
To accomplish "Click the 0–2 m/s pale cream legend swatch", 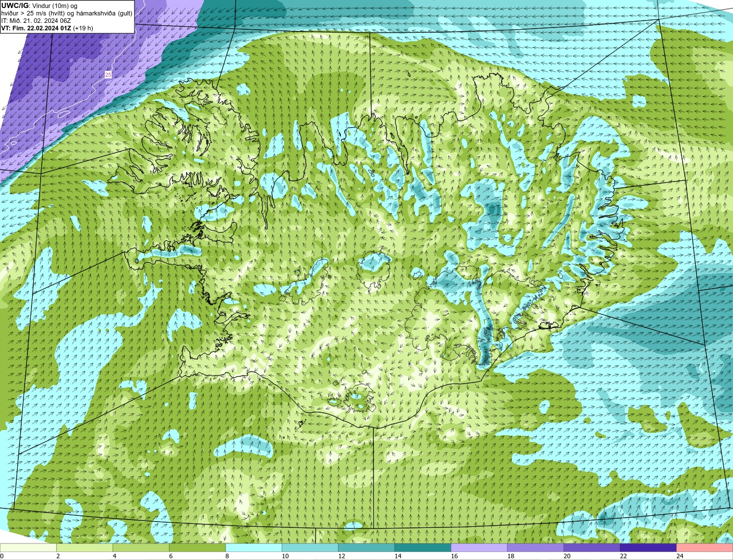I will [x=29, y=547].
